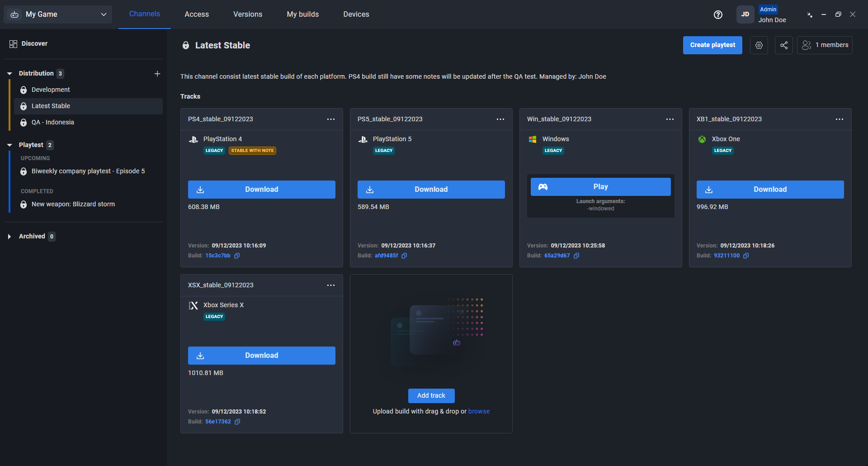Click the 1010.81 MB size text
868x466 pixels.
point(206,373)
